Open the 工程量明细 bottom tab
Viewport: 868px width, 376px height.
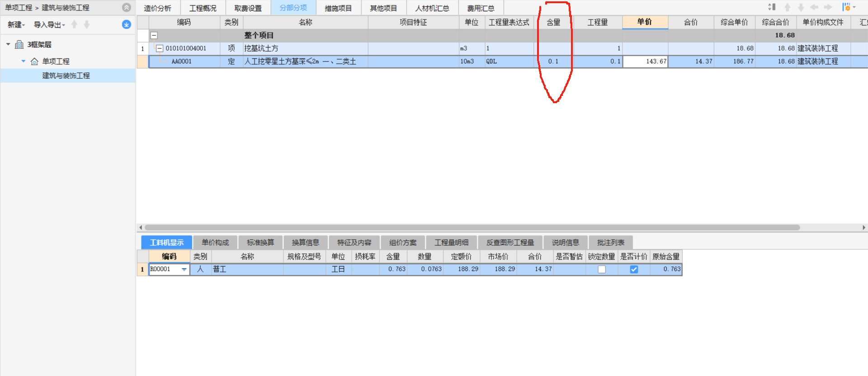451,243
